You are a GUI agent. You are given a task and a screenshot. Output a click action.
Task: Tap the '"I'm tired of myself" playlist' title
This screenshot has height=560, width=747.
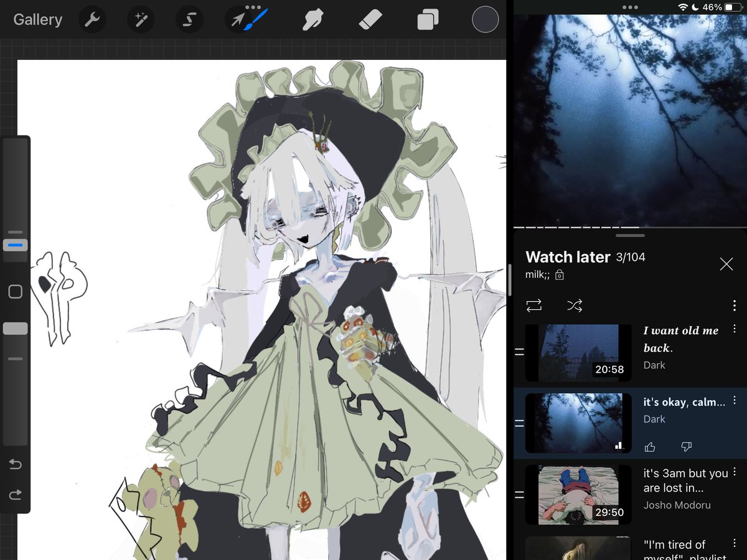coord(684,551)
